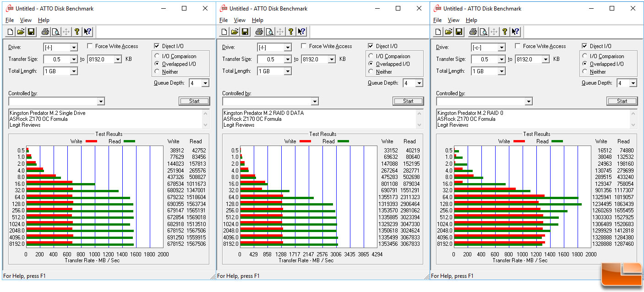
Task: Click Print icon in Single Drive window
Action: click(x=45, y=32)
